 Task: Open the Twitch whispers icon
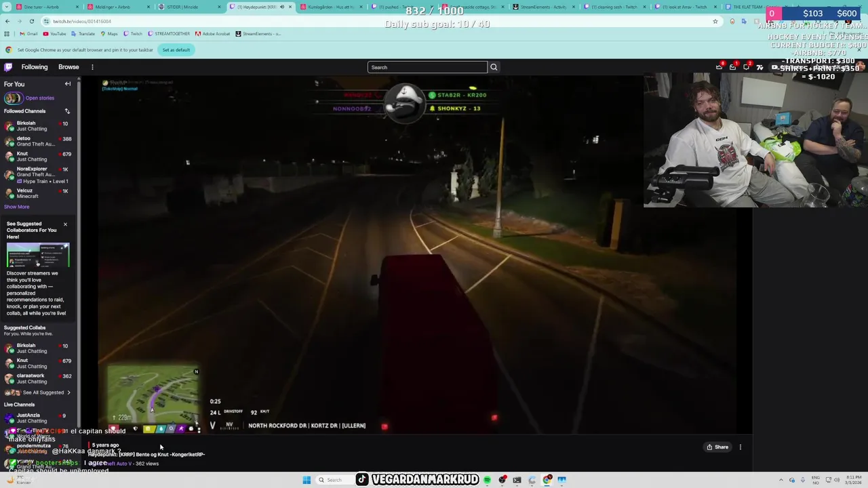click(x=746, y=67)
